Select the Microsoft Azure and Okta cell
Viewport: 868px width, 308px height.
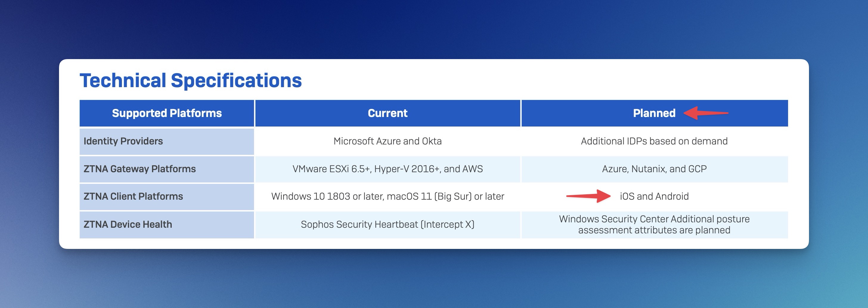[387, 141]
